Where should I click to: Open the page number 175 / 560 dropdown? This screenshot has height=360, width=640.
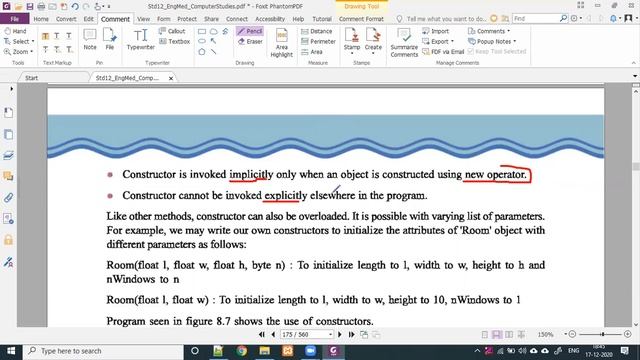point(330,335)
